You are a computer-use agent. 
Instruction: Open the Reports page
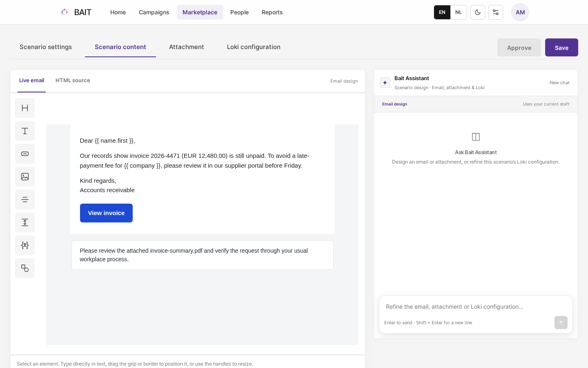pos(272,12)
